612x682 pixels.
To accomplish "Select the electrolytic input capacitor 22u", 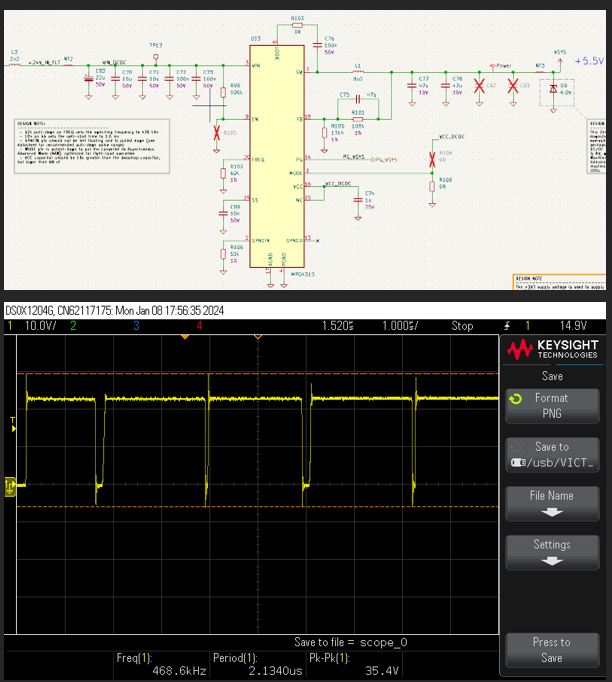I will 89,79.
